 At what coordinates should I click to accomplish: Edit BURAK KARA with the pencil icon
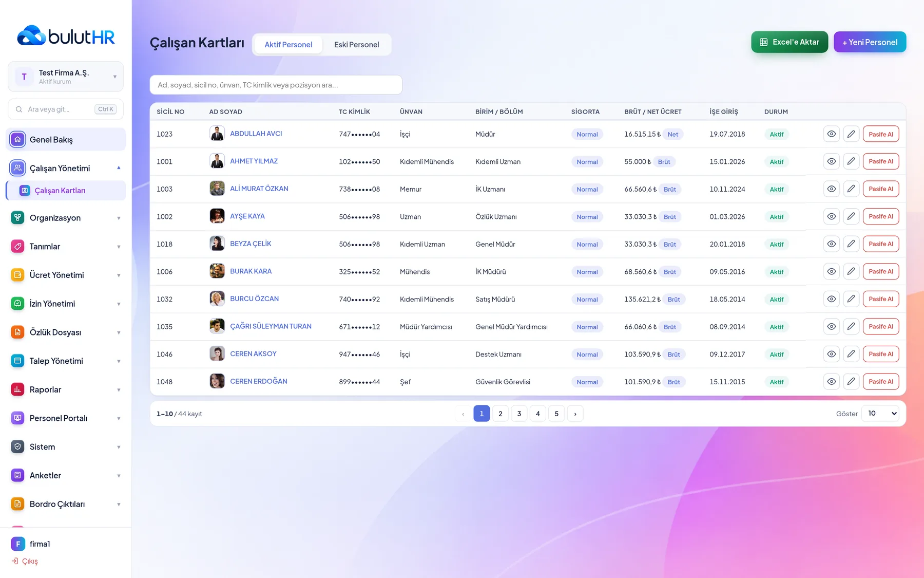tap(851, 271)
